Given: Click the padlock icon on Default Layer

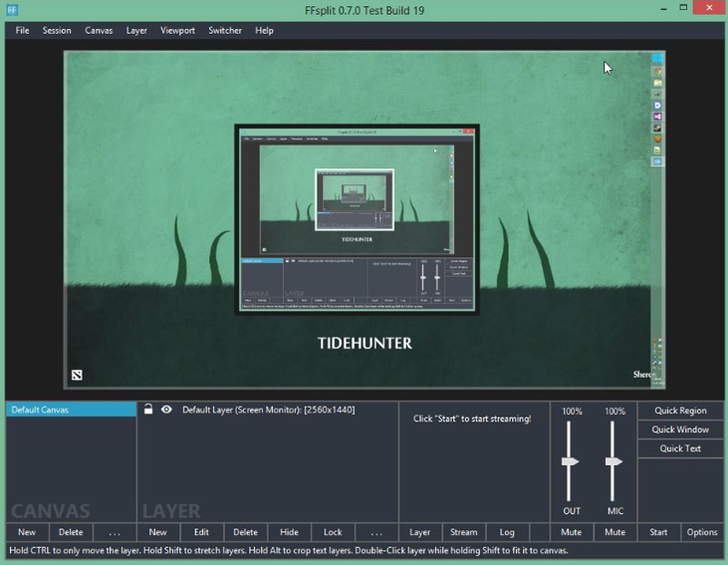Looking at the screenshot, I should [x=148, y=409].
